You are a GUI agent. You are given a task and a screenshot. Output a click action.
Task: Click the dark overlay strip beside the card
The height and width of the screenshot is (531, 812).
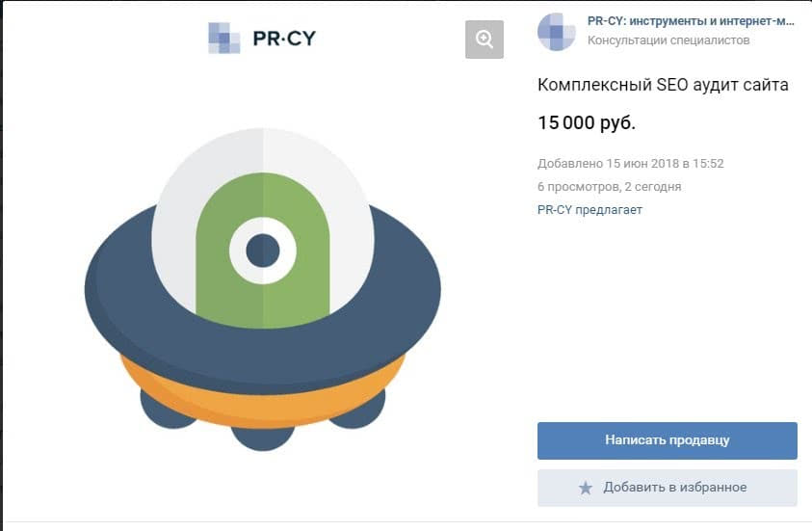(2, 265)
